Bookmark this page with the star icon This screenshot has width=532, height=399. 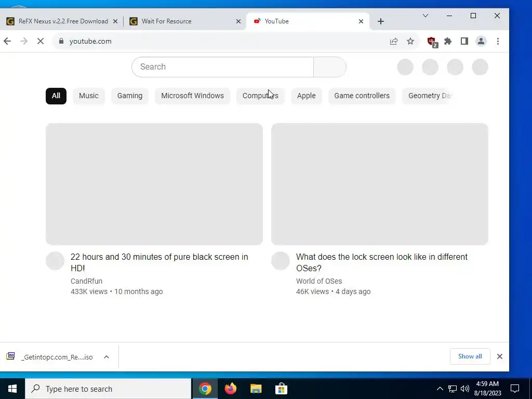[x=410, y=42]
